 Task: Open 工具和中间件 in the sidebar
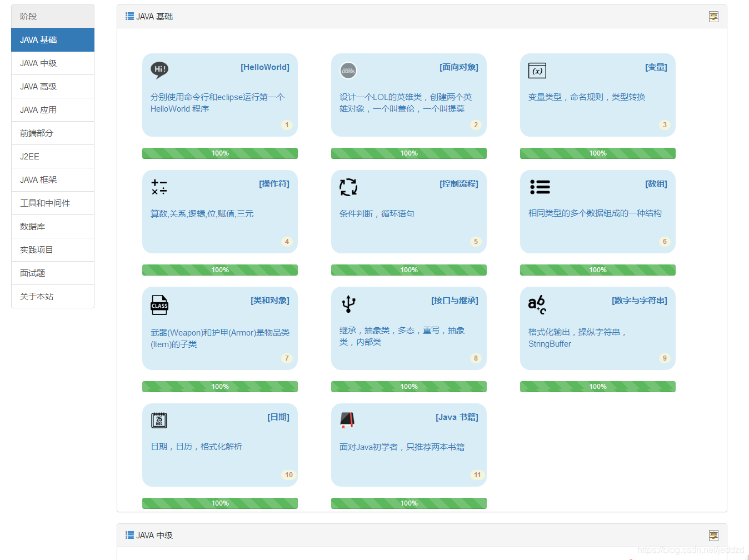click(53, 203)
